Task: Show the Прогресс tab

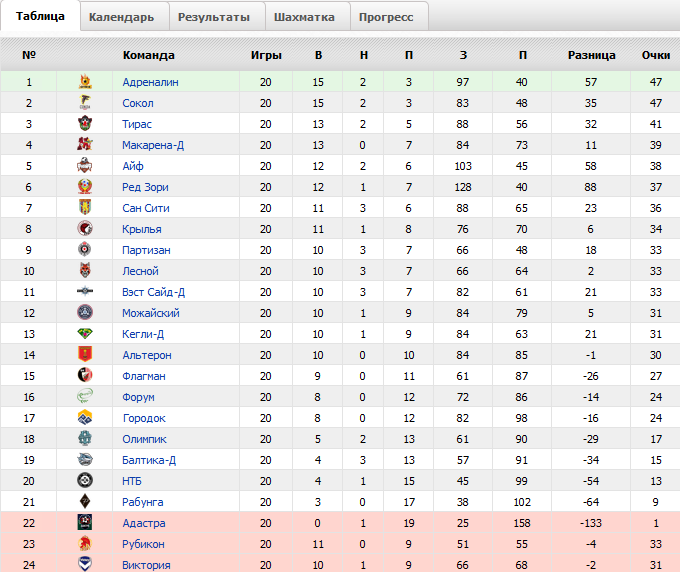Action: [x=388, y=17]
